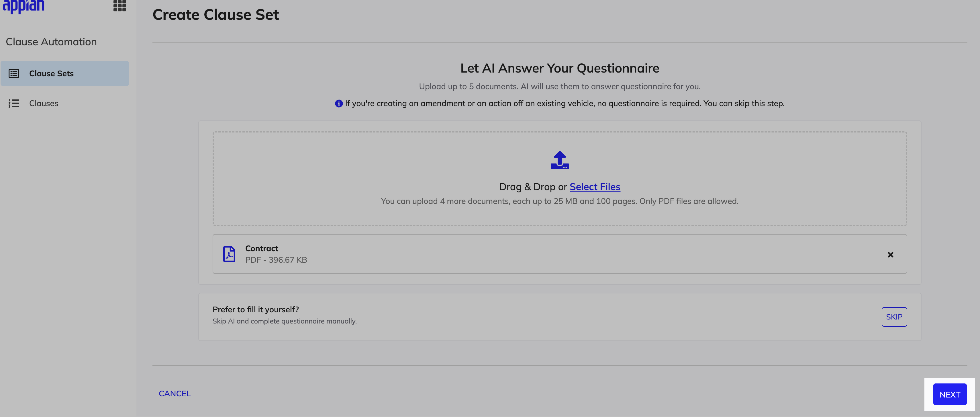The height and width of the screenshot is (417, 980).
Task: Click the SKIP button
Action: tap(894, 317)
